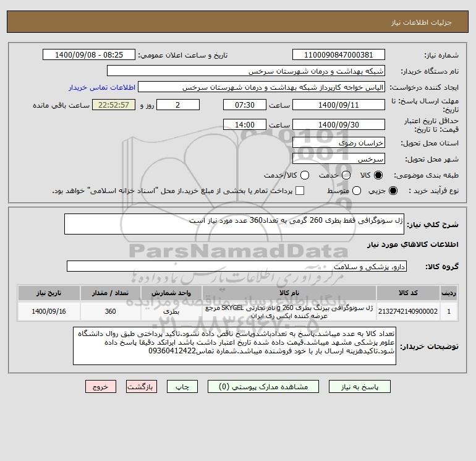
Task: Click the goods group field دارو، پزشکی و سلامت
Action: [x=237, y=266]
